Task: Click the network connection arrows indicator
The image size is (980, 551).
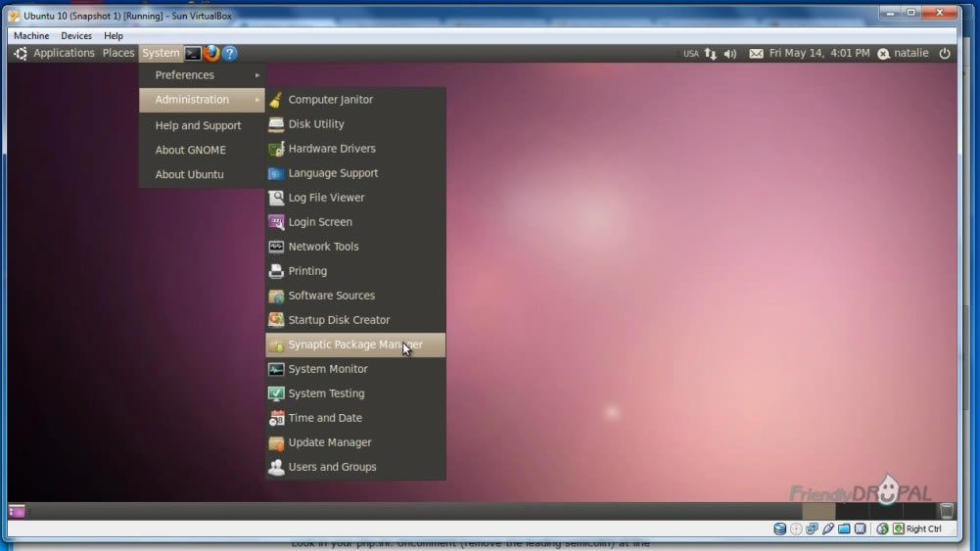Action: [710, 54]
